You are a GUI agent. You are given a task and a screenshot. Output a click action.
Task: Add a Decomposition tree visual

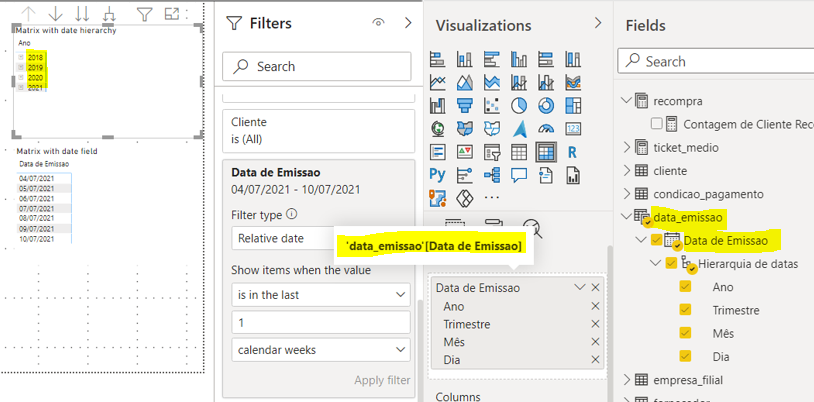coord(492,175)
